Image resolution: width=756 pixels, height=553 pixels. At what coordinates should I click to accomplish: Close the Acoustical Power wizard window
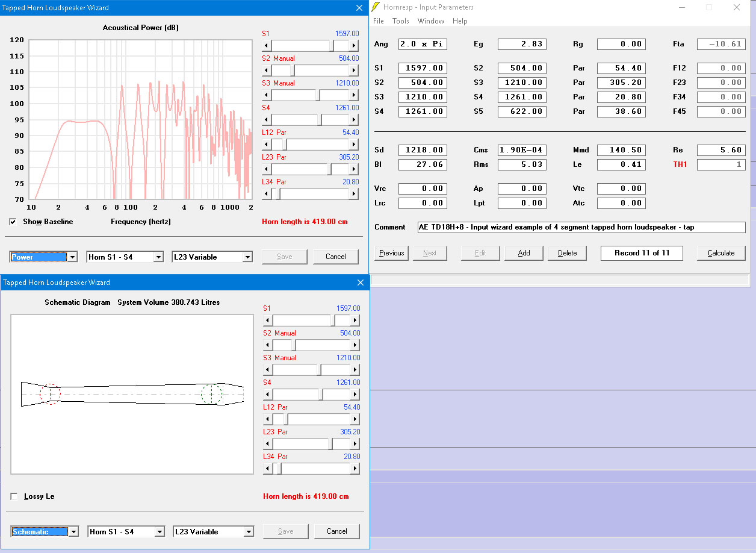coord(359,8)
